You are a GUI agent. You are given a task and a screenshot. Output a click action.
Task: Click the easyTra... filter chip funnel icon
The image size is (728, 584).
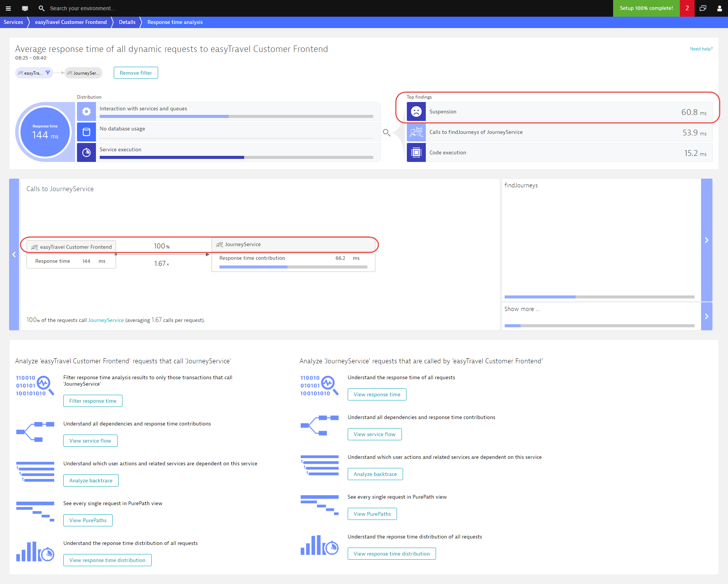[x=48, y=73]
